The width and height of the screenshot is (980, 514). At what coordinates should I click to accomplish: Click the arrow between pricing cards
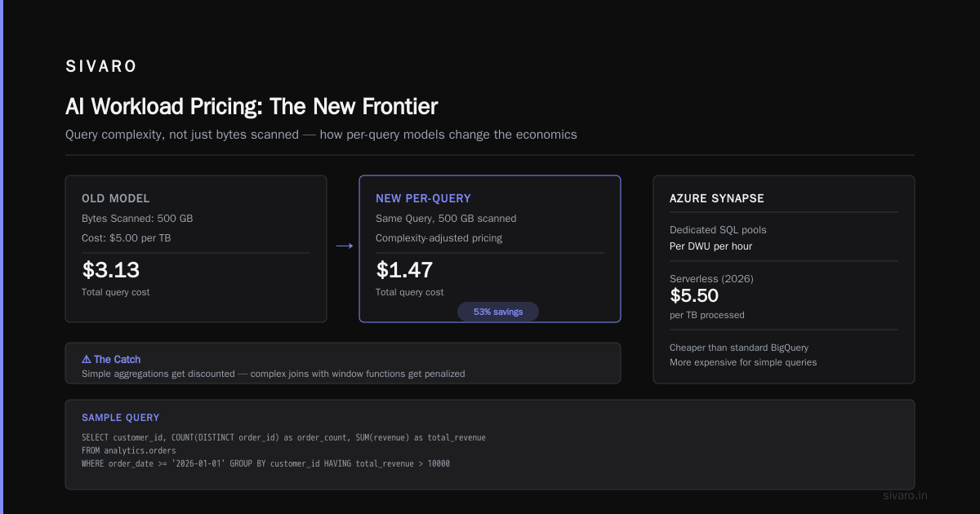coord(344,246)
